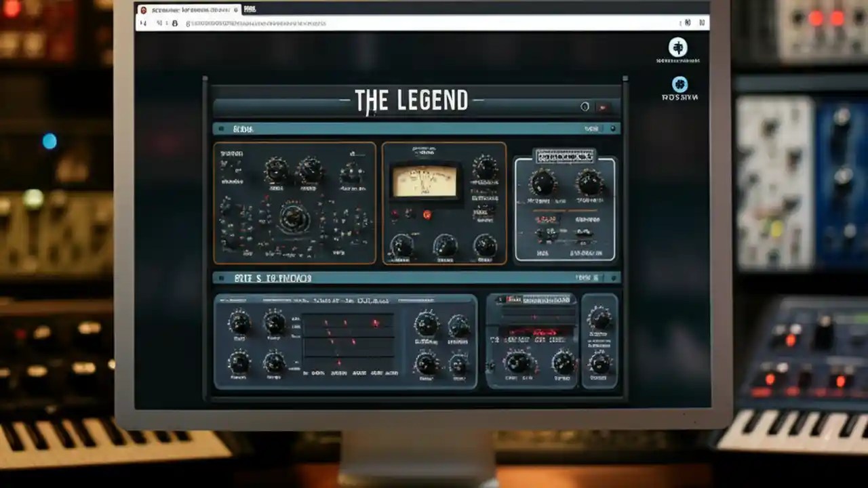Click the red indicator lamp below the VU meter
868x488 pixels.
coord(429,214)
